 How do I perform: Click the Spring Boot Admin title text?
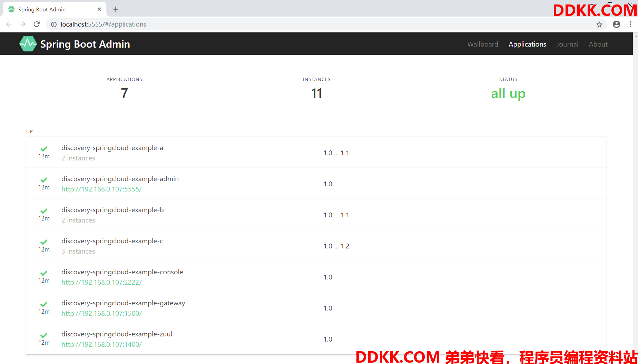click(85, 44)
